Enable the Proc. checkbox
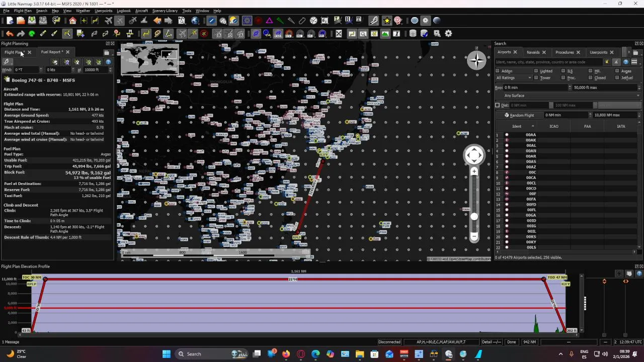The height and width of the screenshot is (362, 644). click(x=563, y=78)
